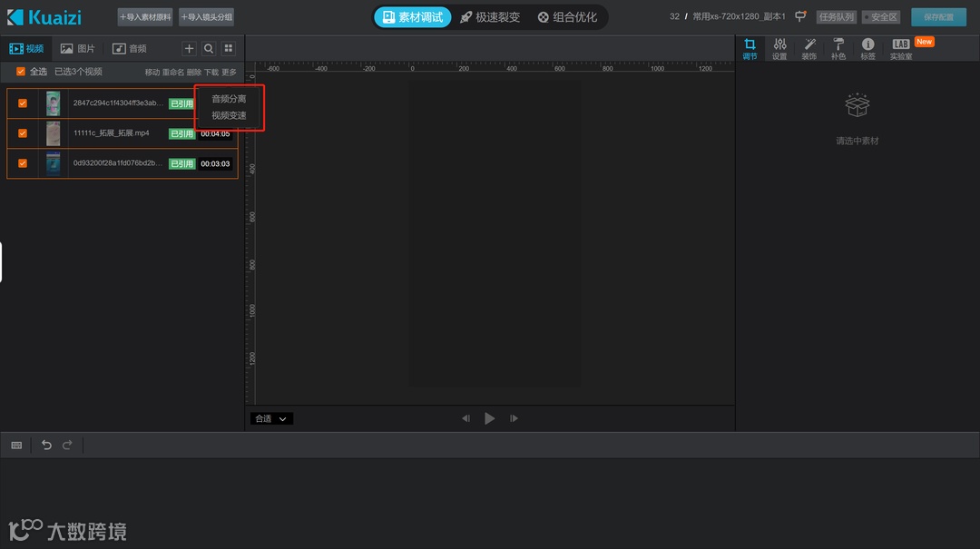Uncheck the 11111c_拓展_拓展.mp4 checkbox
Screen dimensions: 980x549
[23, 133]
